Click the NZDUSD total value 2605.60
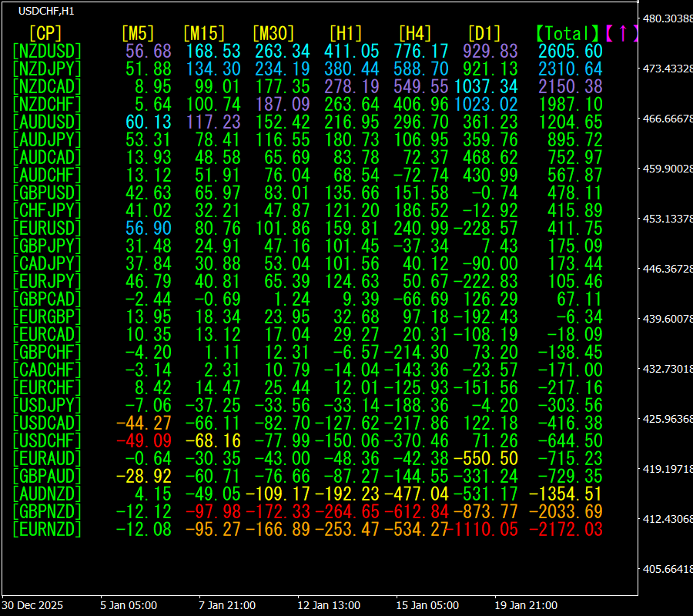 pos(571,52)
